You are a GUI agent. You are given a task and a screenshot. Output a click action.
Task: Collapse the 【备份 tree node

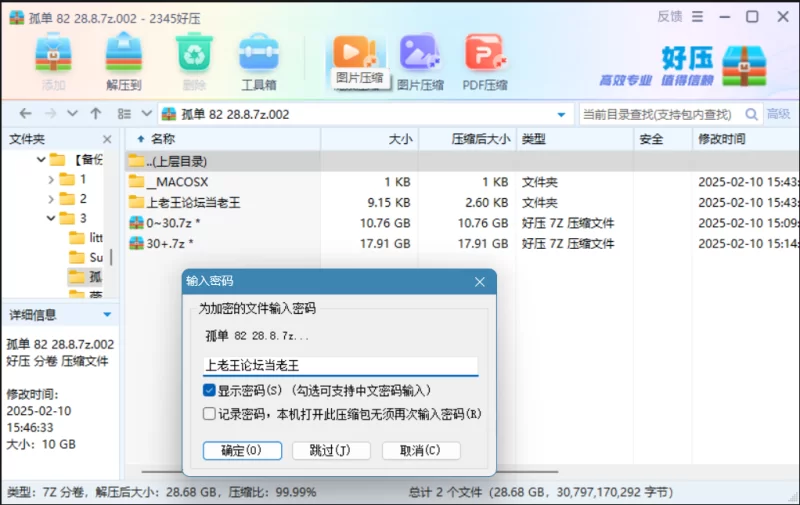(x=41, y=160)
